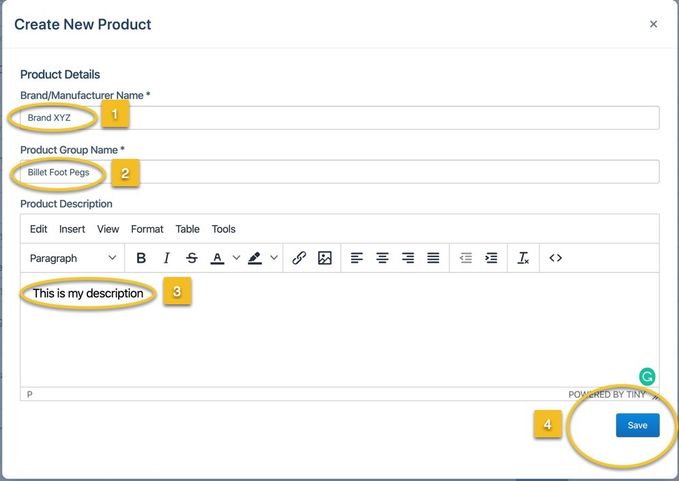Align text left
Viewport: 679px width, 481px height.
pos(357,258)
